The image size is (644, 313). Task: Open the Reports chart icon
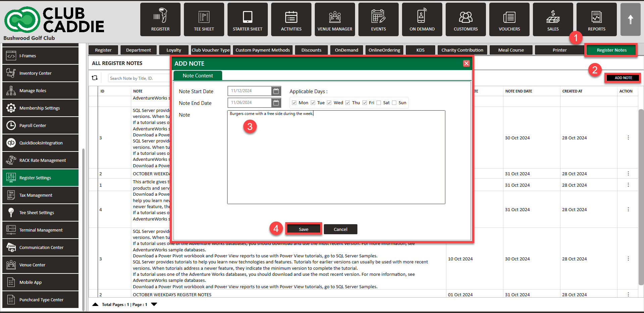[597, 16]
